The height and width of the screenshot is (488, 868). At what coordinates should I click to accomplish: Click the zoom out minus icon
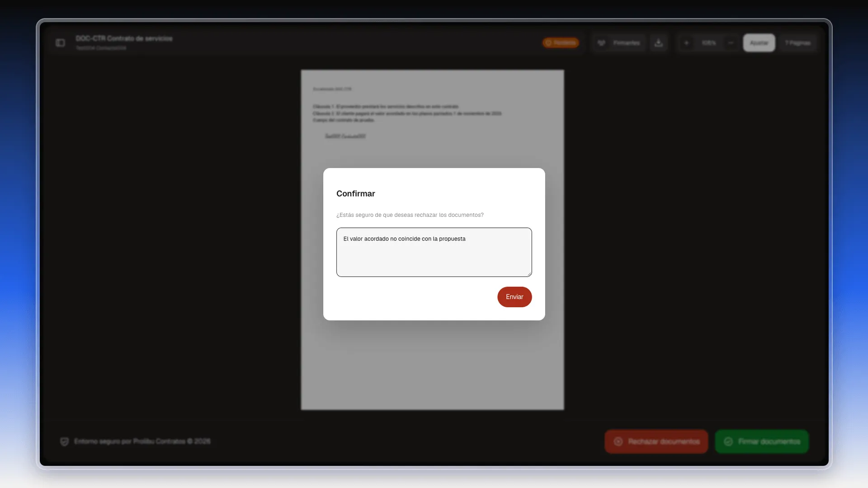[731, 42]
